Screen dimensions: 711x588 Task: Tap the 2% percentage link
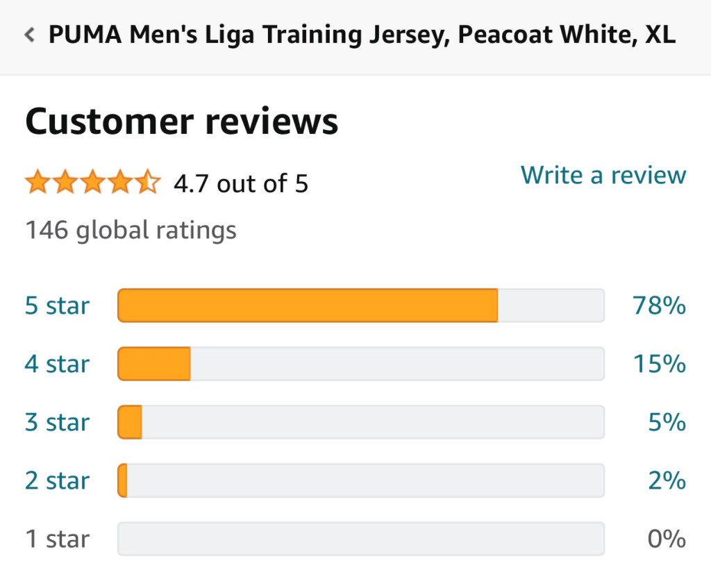click(x=667, y=480)
